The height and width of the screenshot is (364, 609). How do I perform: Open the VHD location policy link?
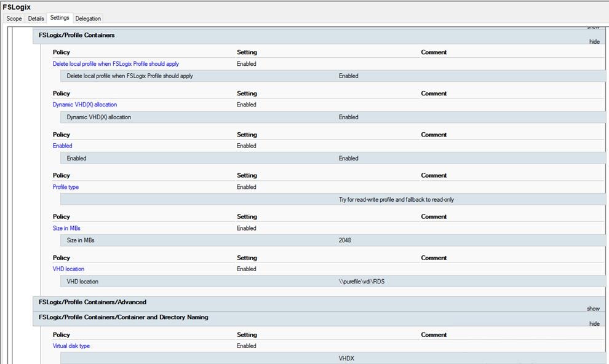click(x=68, y=269)
